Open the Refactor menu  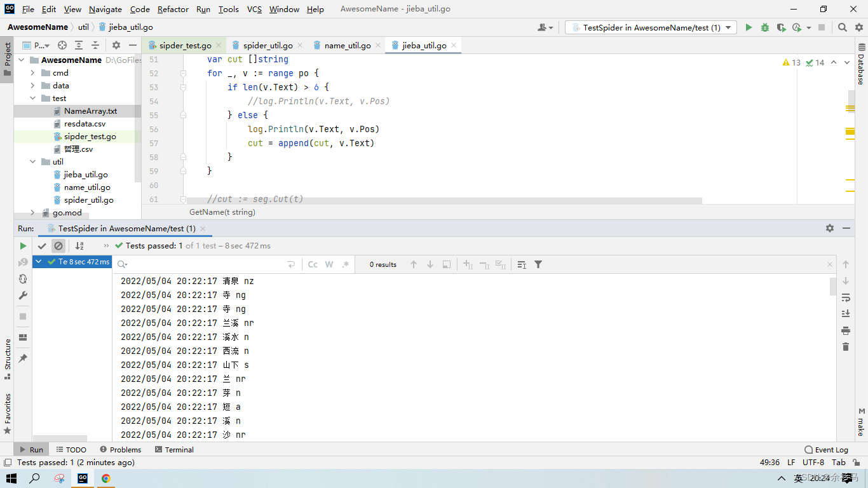tap(173, 9)
